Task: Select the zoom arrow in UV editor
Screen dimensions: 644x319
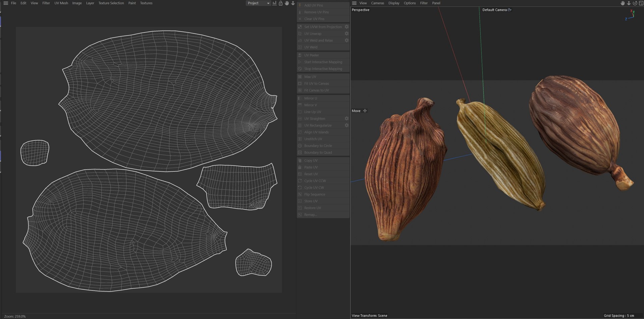Action: 293,3
